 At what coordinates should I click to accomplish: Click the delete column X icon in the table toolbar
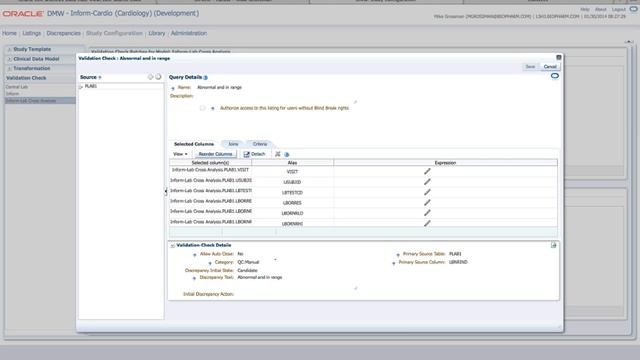click(x=278, y=154)
